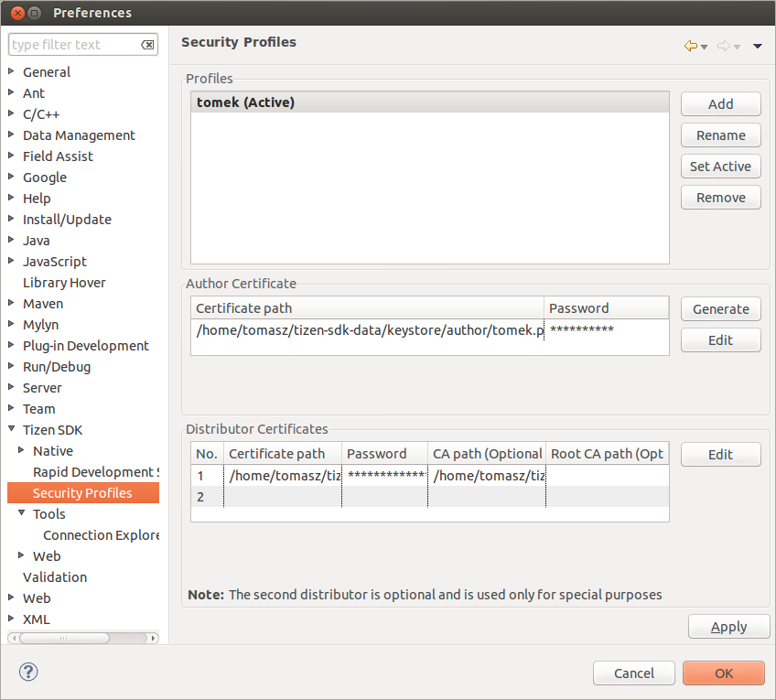Clear the filter text with the clear icon
776x700 pixels.
[147, 45]
